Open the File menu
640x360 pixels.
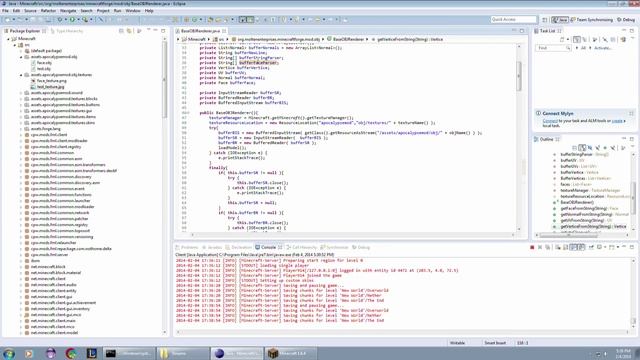tap(5, 11)
